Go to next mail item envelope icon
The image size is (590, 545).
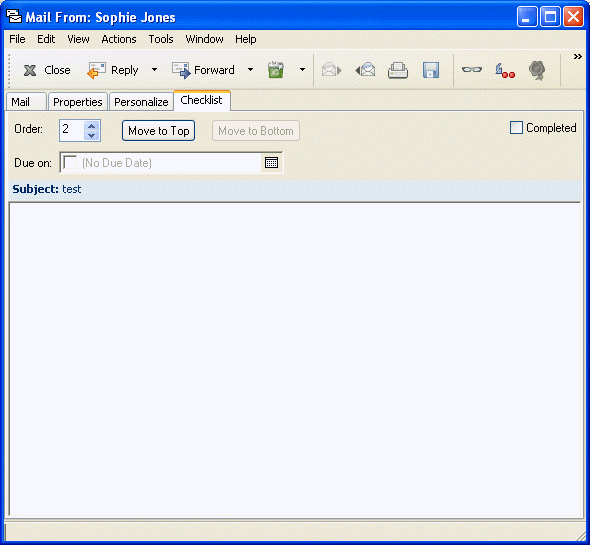pos(331,70)
